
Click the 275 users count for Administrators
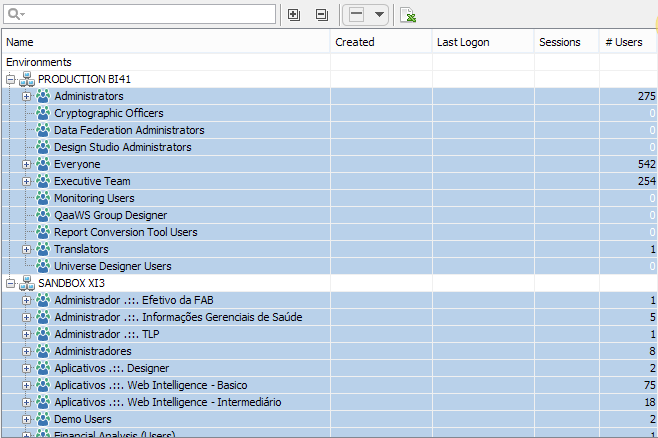pyautogui.click(x=647, y=96)
